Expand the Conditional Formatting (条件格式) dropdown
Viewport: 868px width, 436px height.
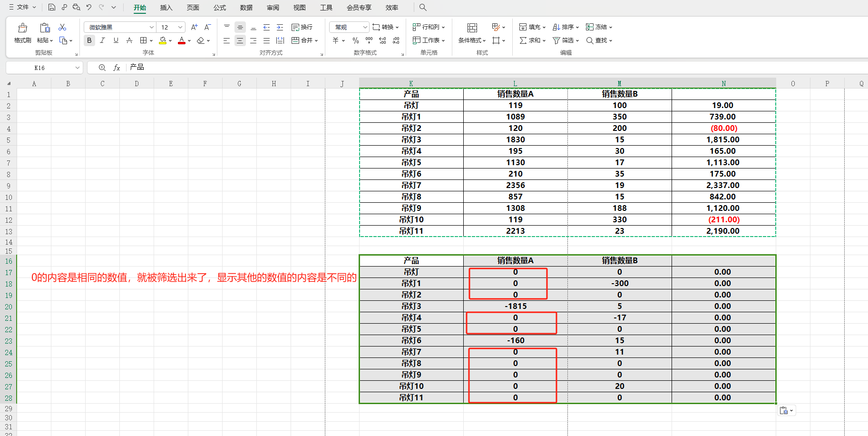click(x=484, y=40)
